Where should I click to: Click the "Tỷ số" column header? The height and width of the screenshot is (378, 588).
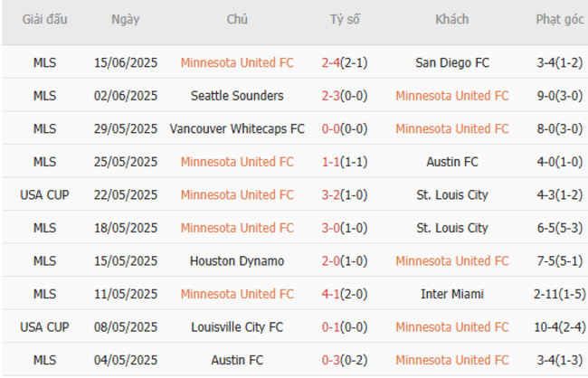click(x=345, y=20)
